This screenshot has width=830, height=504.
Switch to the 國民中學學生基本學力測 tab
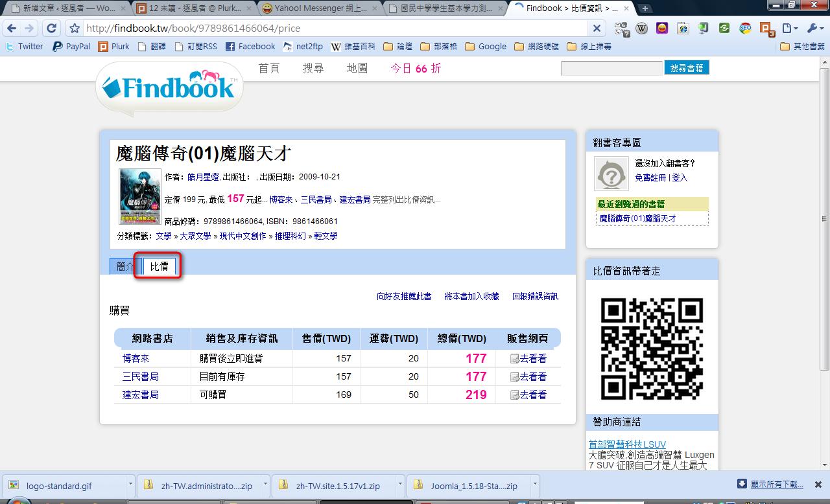tap(444, 8)
